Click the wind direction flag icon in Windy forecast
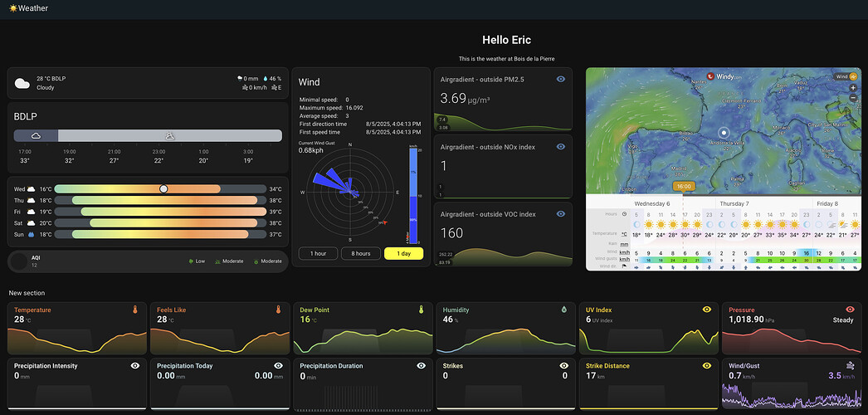Screen dimensions: 868x415 [x=624, y=266]
